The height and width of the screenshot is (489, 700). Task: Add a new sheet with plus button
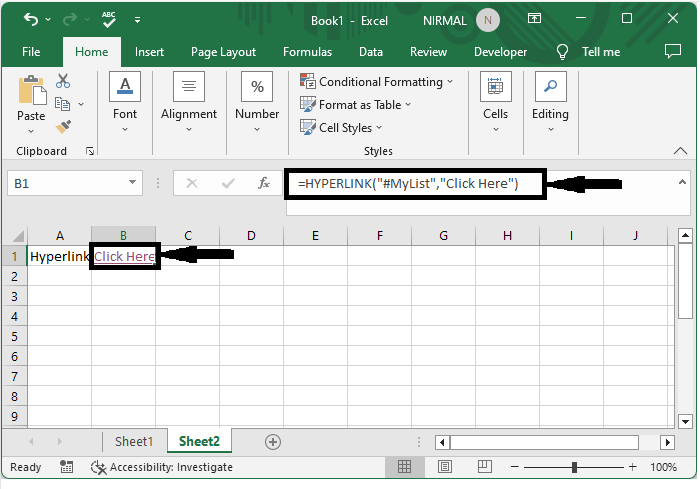(273, 442)
